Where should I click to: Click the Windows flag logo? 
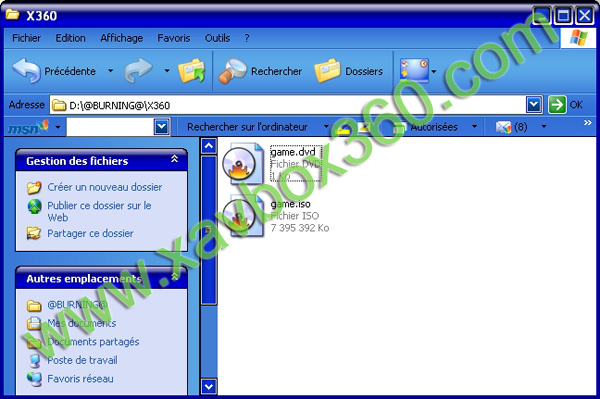578,38
